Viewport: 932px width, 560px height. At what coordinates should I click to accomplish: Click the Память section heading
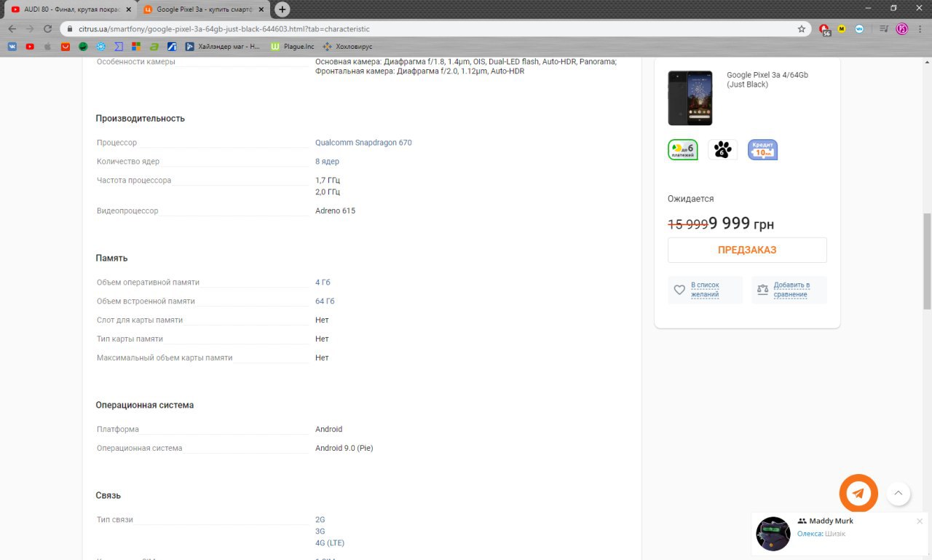(111, 258)
